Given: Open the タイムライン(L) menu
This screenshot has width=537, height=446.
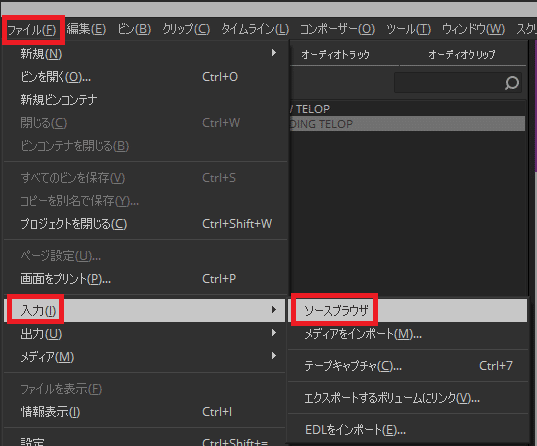Looking at the screenshot, I should point(255,29).
